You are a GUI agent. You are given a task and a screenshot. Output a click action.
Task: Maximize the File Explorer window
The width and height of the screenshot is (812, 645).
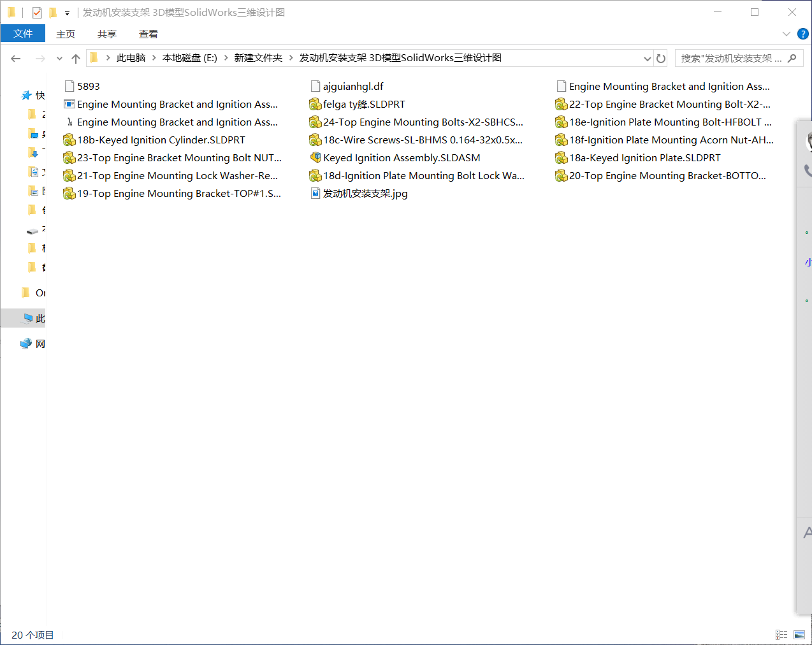coord(755,12)
